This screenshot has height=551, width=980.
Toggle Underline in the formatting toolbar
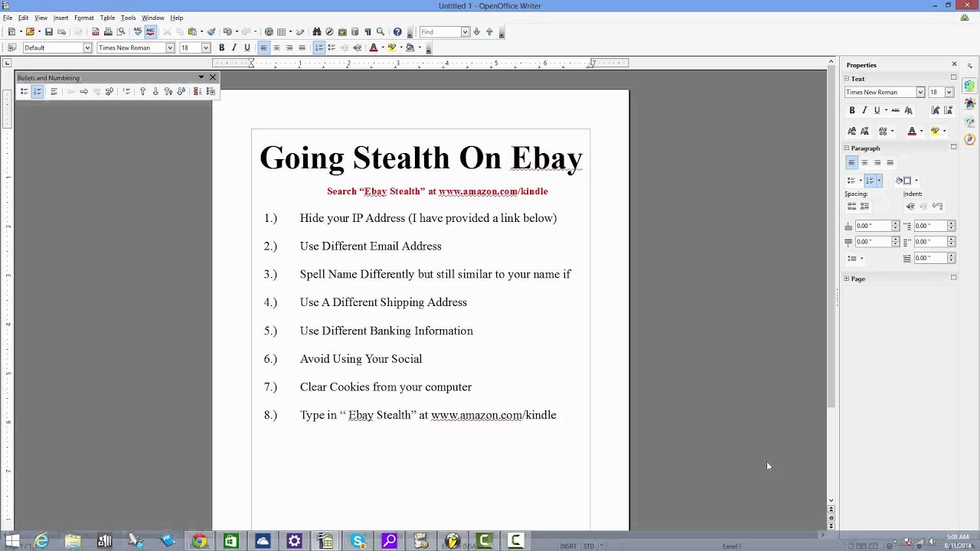[x=247, y=48]
